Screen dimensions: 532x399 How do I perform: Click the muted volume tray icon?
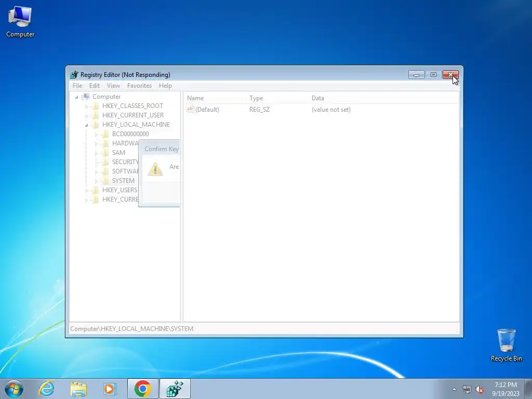480,389
